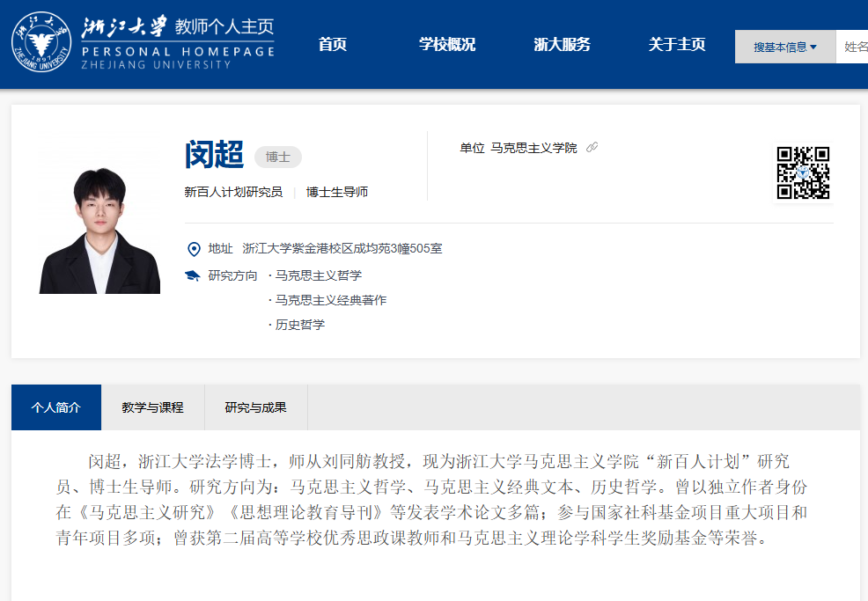The image size is (868, 601).
Task: Click the 博士生导师 title text
Action: click(x=337, y=192)
